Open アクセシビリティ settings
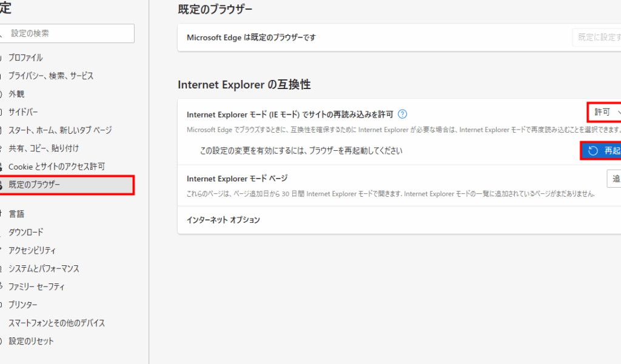 tap(32, 250)
